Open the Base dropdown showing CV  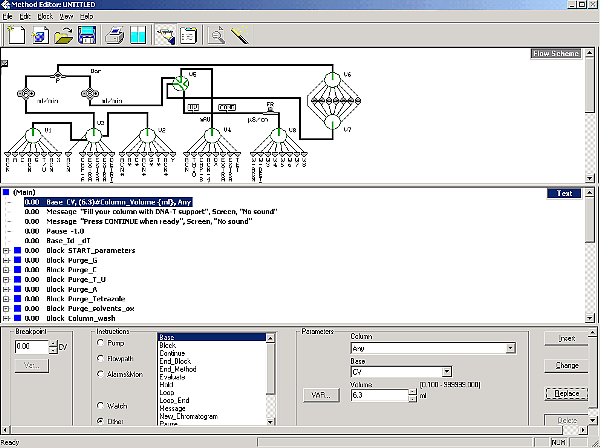click(x=446, y=371)
